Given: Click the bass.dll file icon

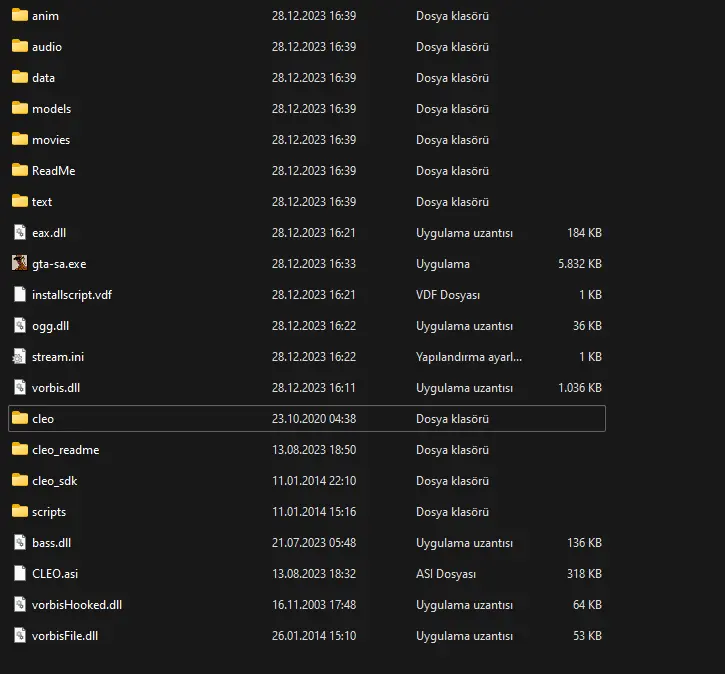Looking at the screenshot, I should 19,542.
